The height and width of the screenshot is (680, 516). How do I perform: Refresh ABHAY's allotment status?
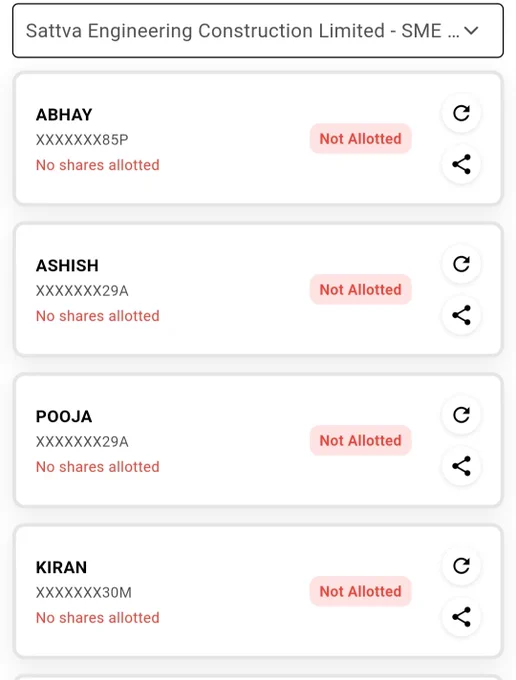[x=461, y=113]
